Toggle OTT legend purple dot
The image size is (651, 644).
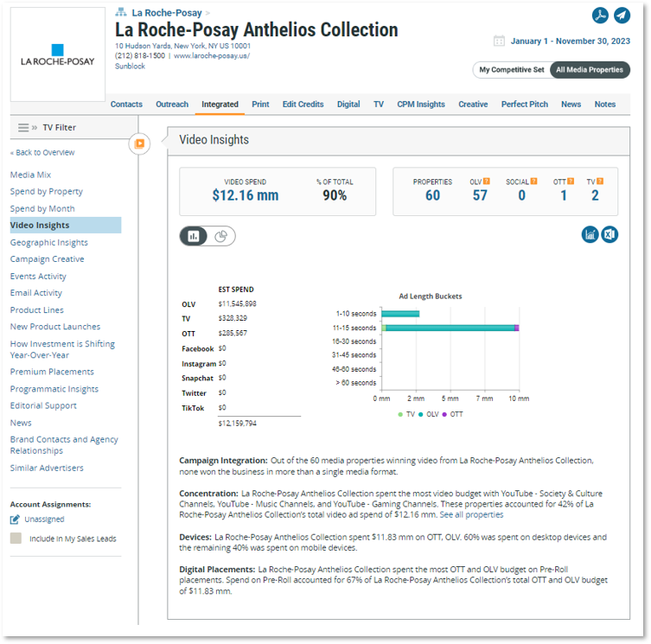point(444,414)
